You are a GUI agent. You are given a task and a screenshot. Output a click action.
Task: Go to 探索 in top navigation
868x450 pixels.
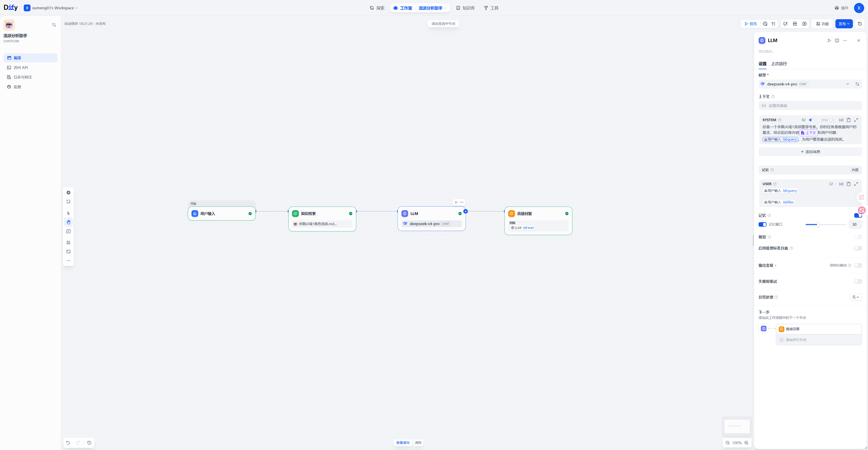(377, 8)
